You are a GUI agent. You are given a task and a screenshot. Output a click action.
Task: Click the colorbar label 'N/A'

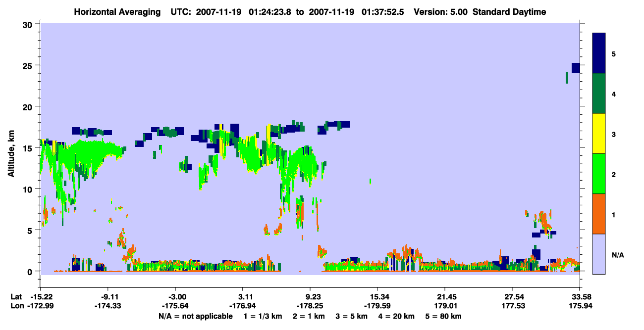coord(618,255)
